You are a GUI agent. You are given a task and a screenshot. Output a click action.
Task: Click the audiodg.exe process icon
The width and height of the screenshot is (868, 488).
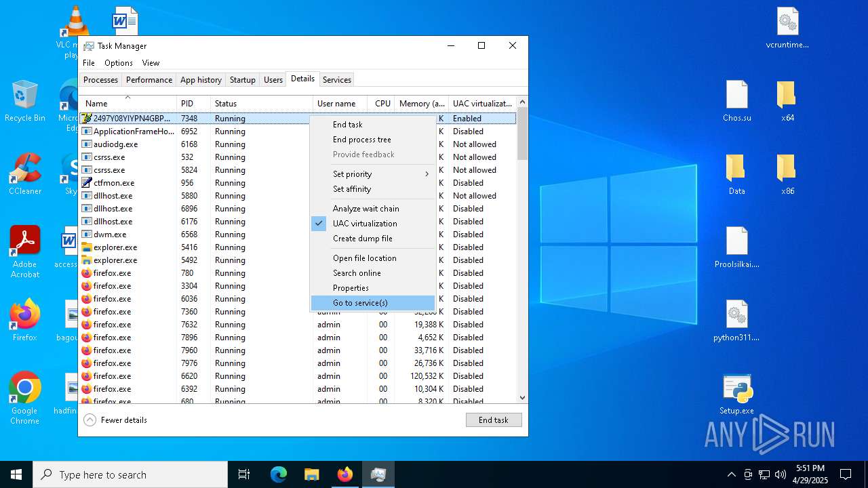[87, 144]
